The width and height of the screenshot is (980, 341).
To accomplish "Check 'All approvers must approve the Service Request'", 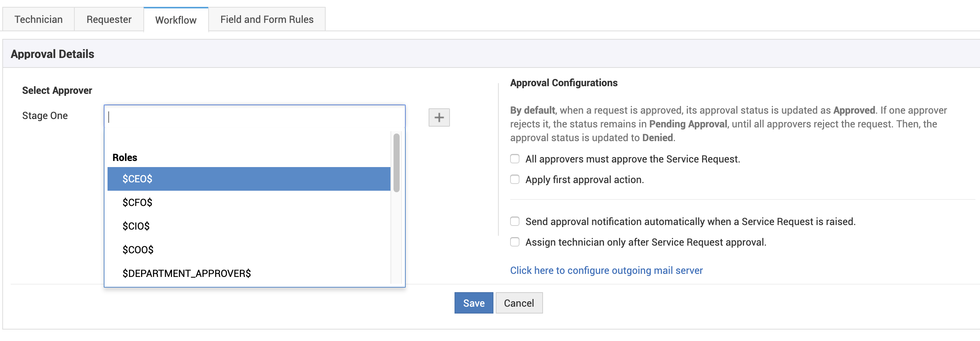I will pos(515,159).
